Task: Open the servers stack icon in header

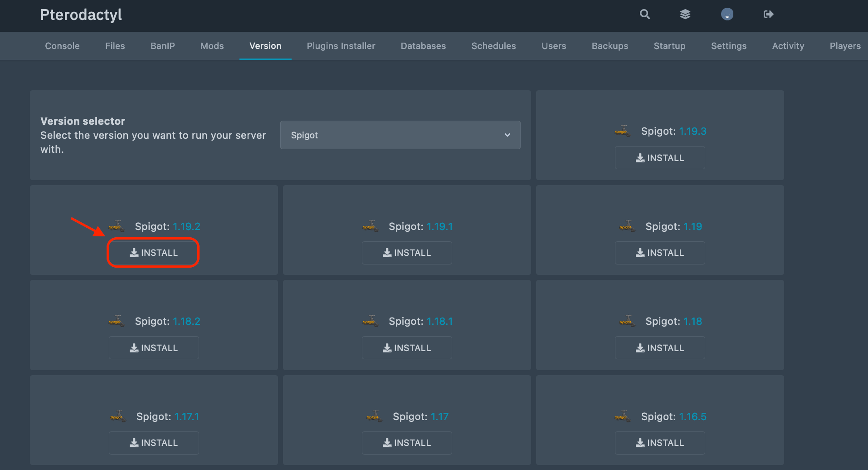Action: [x=685, y=15]
